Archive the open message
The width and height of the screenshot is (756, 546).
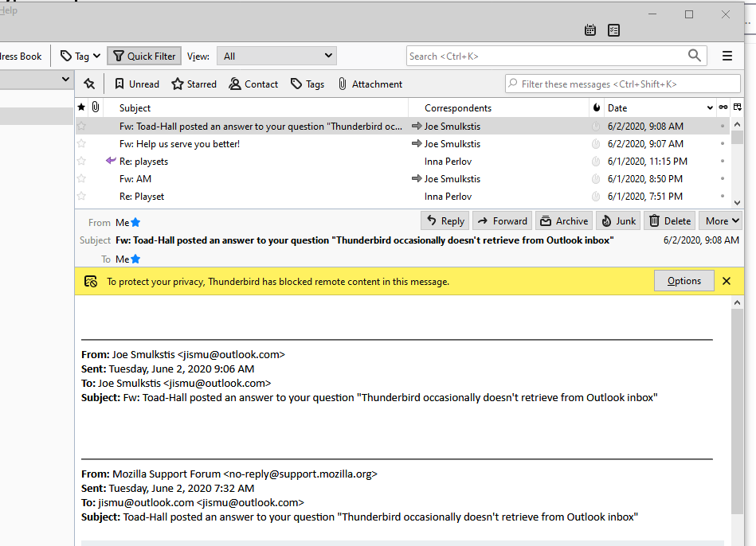click(x=564, y=220)
